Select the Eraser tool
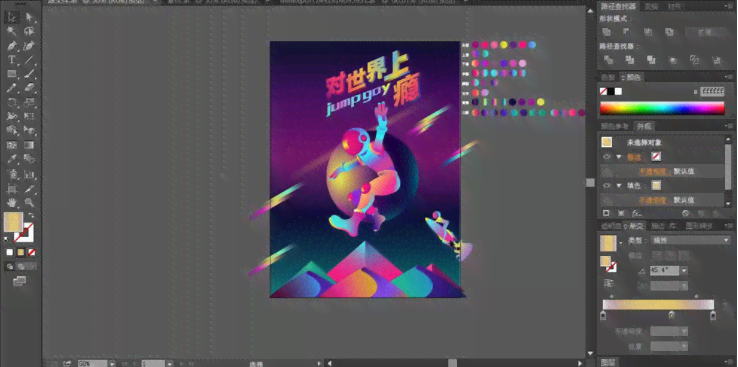The width and height of the screenshot is (738, 367). tap(29, 88)
